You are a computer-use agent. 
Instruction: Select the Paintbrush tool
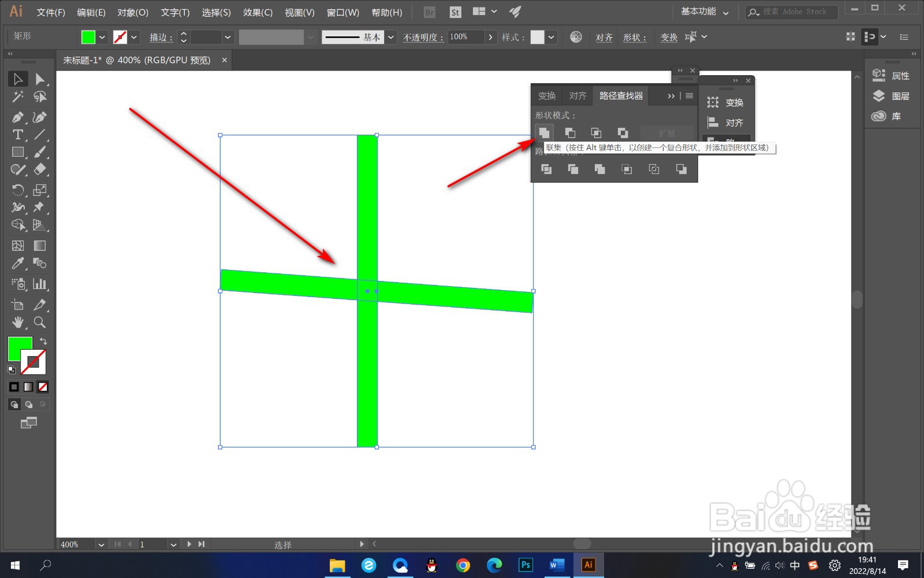pyautogui.click(x=39, y=152)
